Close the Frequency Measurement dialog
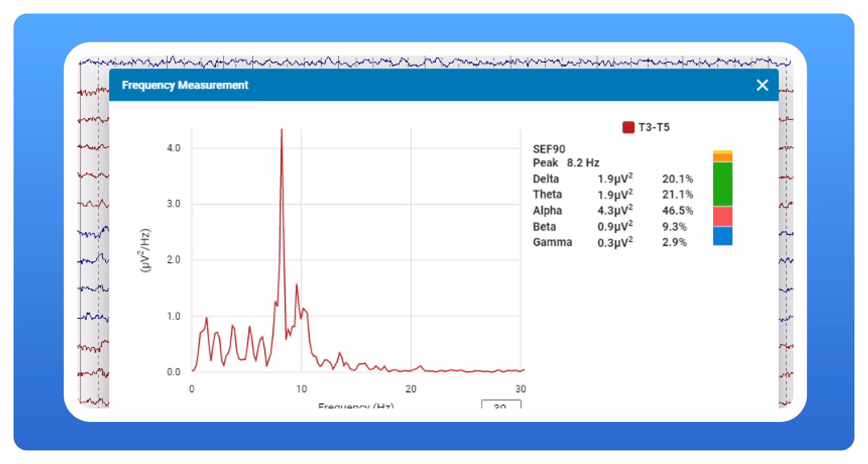The width and height of the screenshot is (868, 464). [x=762, y=85]
